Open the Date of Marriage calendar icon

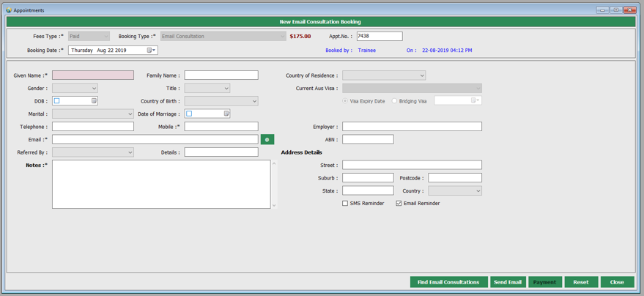pyautogui.click(x=226, y=114)
